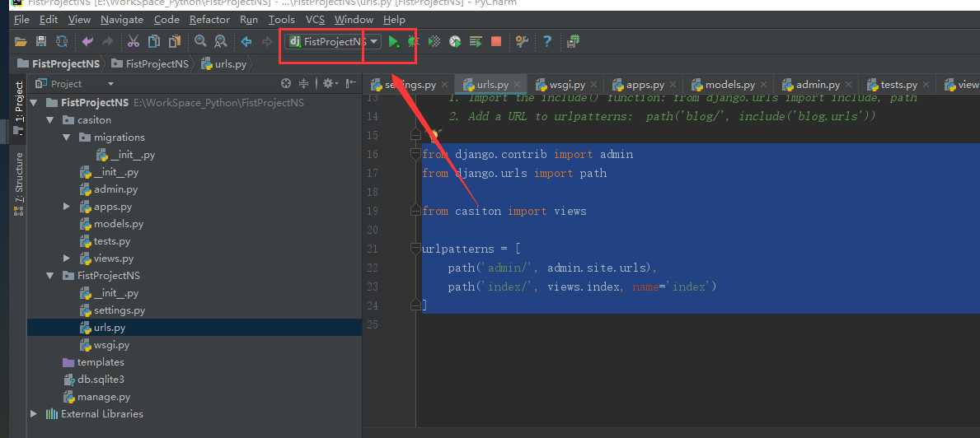Run the project with the green play icon

[x=393, y=42]
